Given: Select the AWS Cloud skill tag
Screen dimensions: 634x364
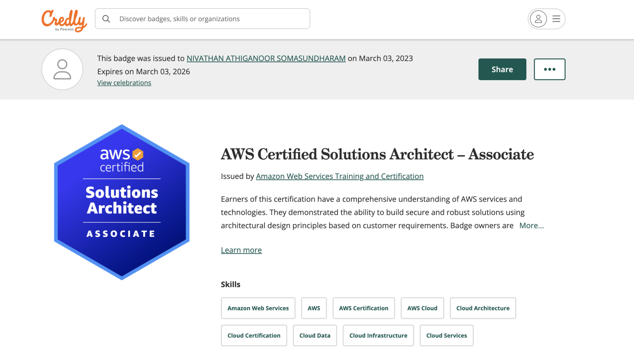Looking at the screenshot, I should pyautogui.click(x=422, y=308).
